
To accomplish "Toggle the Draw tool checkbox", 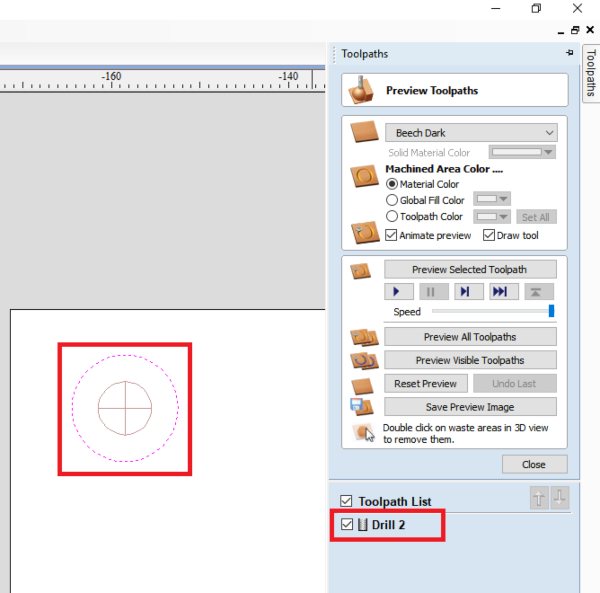I will [x=489, y=235].
